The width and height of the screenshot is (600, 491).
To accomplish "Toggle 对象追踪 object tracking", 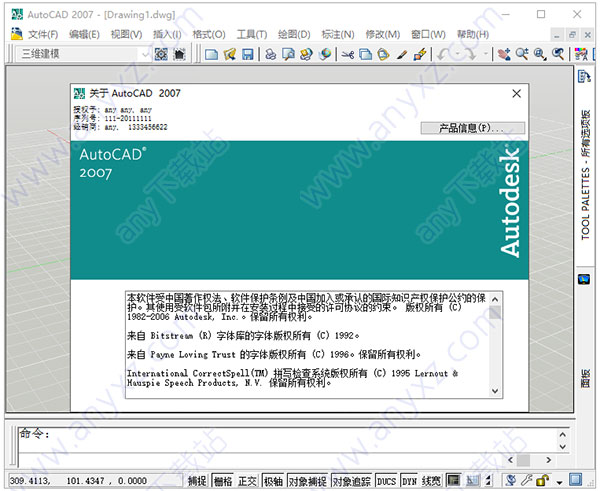I will coord(352,481).
